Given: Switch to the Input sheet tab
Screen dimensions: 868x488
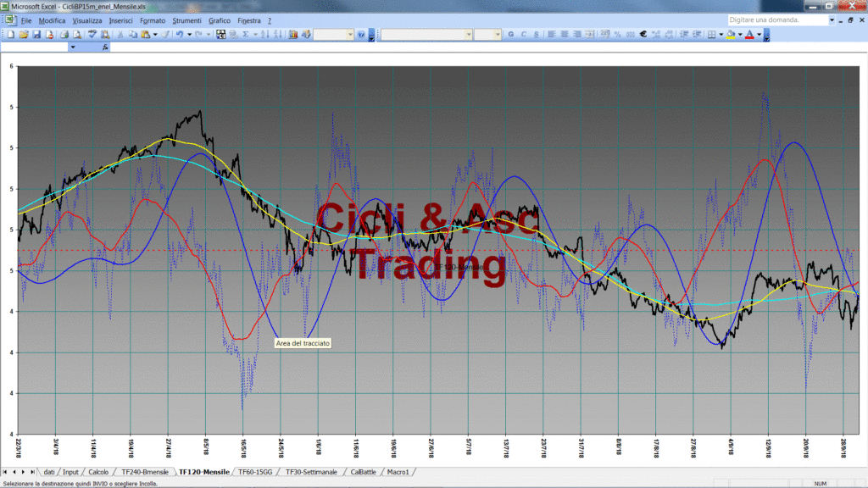Looking at the screenshot, I should (70, 472).
